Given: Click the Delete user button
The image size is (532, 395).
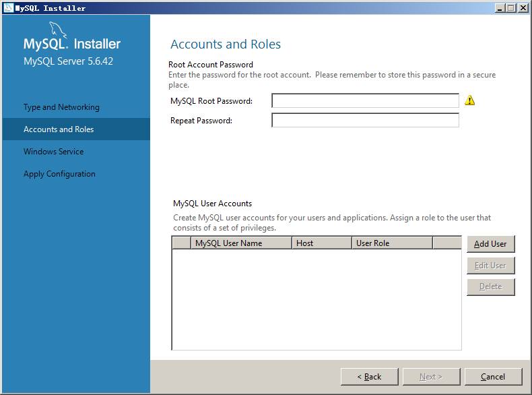Looking at the screenshot, I should pyautogui.click(x=491, y=286).
